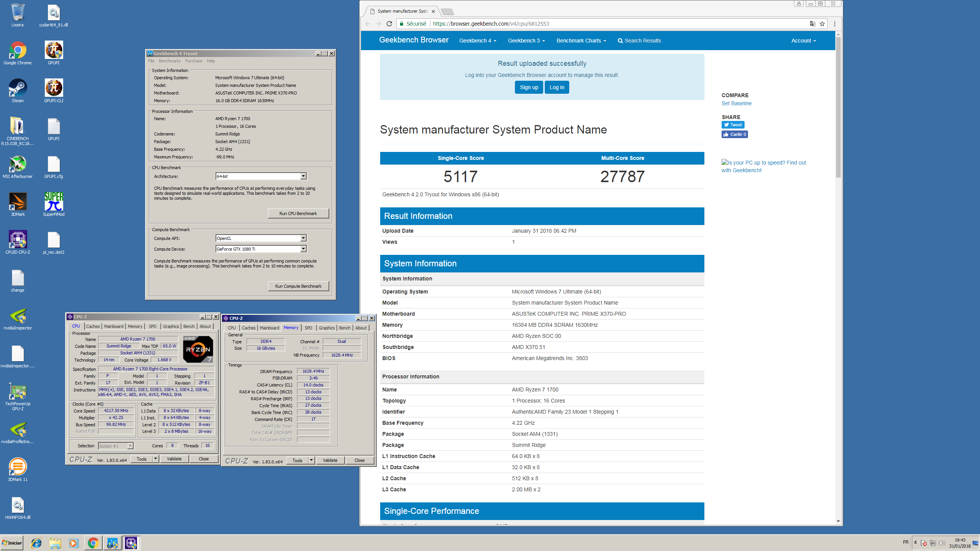The image size is (980, 551).
Task: Click Validate in right CPU-Z window
Action: (x=330, y=460)
